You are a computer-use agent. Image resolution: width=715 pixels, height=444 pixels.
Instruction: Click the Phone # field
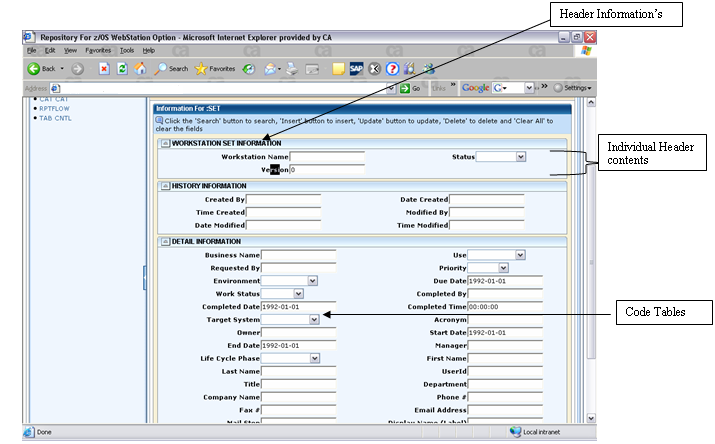coord(505,397)
